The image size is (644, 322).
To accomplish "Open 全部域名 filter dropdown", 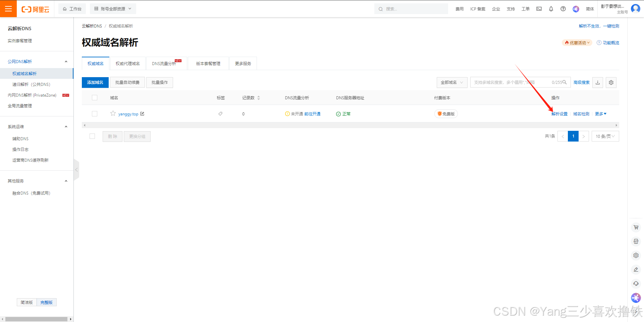I will pos(452,83).
